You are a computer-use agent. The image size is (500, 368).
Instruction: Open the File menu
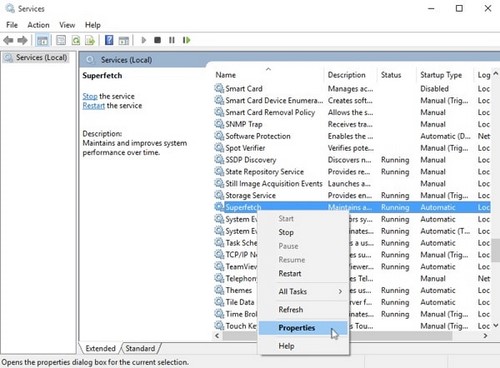tap(12, 25)
